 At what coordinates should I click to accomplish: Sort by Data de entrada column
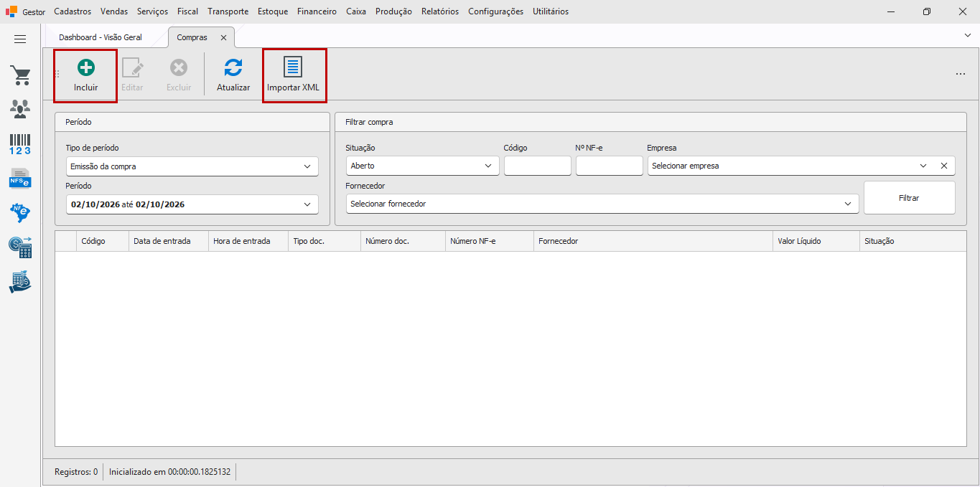[169, 241]
